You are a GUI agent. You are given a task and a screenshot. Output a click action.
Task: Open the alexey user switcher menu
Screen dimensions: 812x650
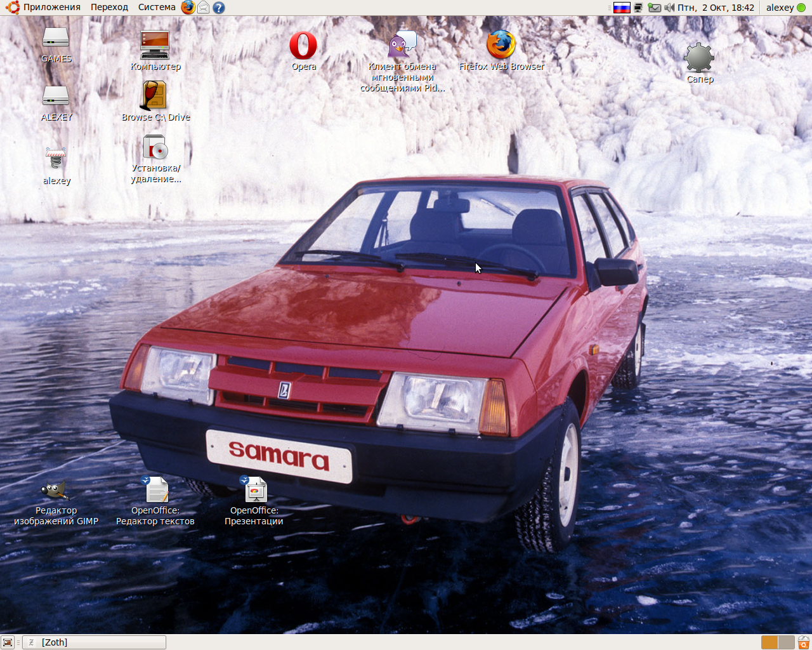(x=785, y=8)
